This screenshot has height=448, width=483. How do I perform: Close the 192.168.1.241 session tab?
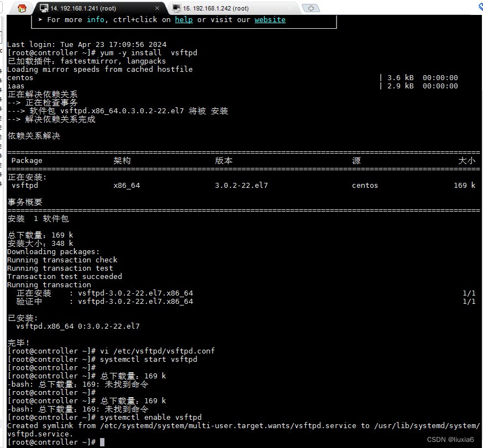(x=157, y=8)
